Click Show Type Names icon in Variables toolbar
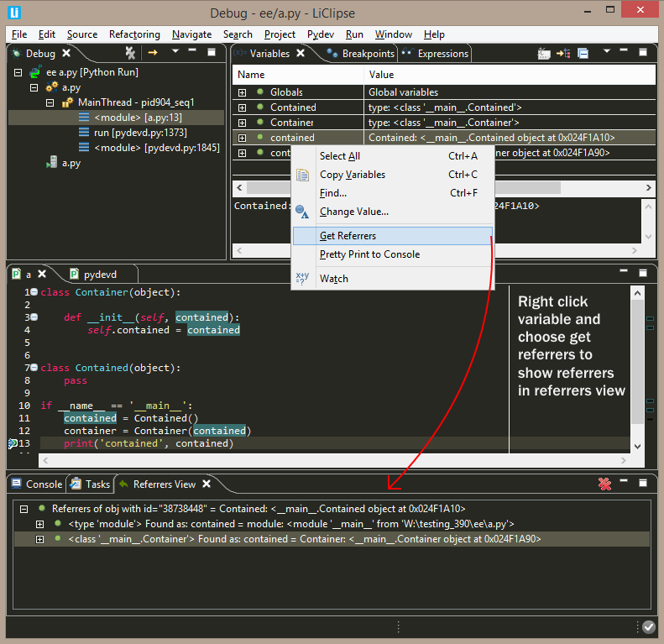The width and height of the screenshot is (664, 644). tap(544, 54)
